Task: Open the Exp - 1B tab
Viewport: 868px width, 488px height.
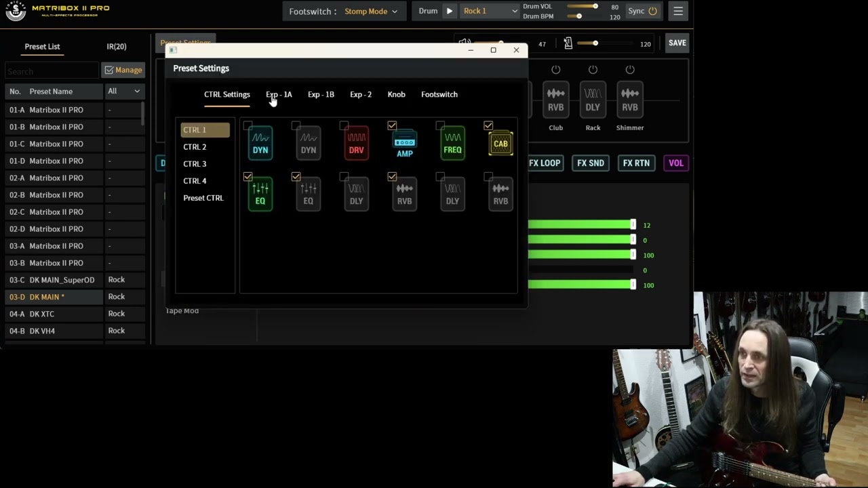Action: tap(321, 94)
